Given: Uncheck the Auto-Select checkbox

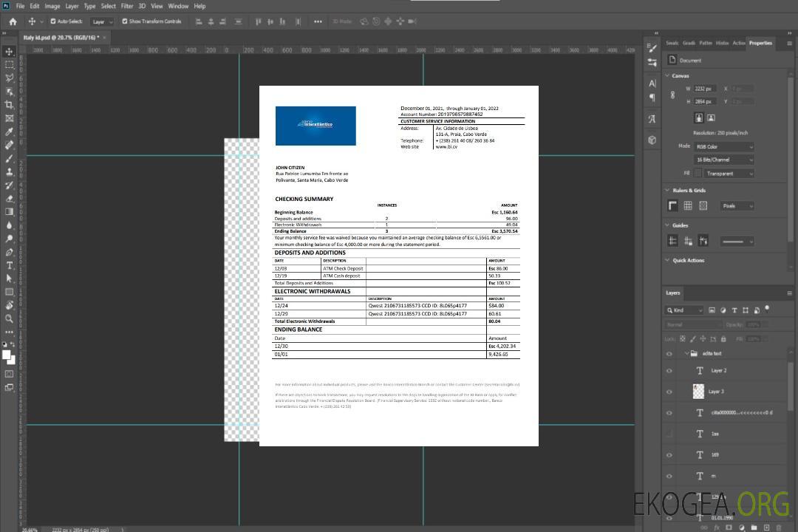Looking at the screenshot, I should coord(52,21).
